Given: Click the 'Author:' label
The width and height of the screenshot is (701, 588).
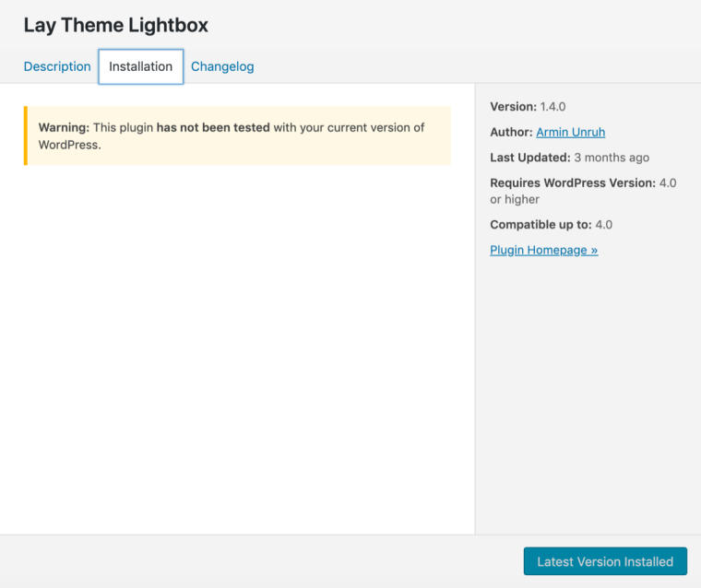Looking at the screenshot, I should 511,132.
